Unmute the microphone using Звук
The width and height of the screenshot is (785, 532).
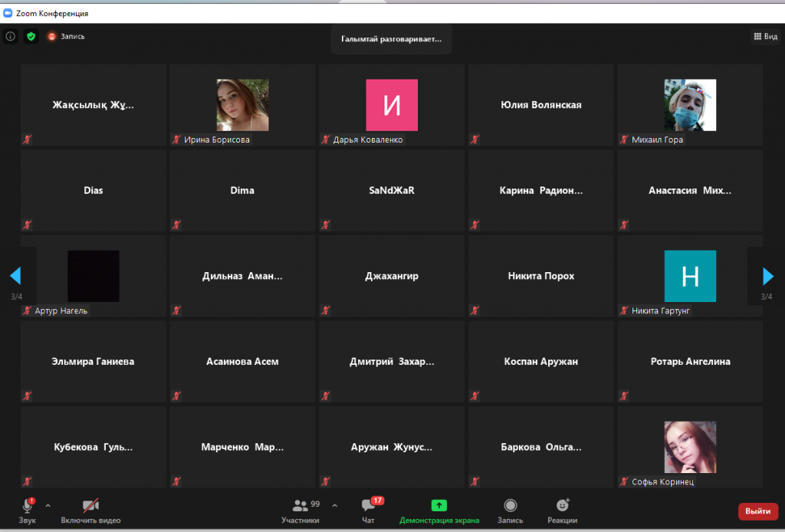pyautogui.click(x=28, y=510)
